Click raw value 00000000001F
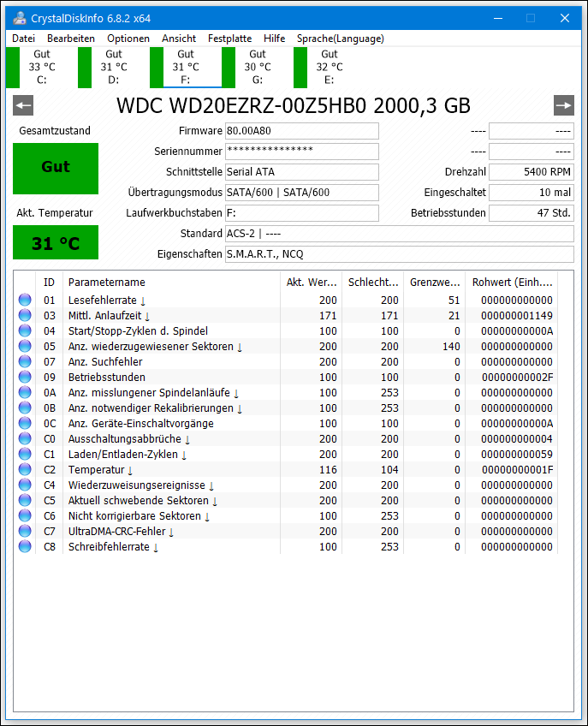588x726 pixels. pyautogui.click(x=517, y=469)
